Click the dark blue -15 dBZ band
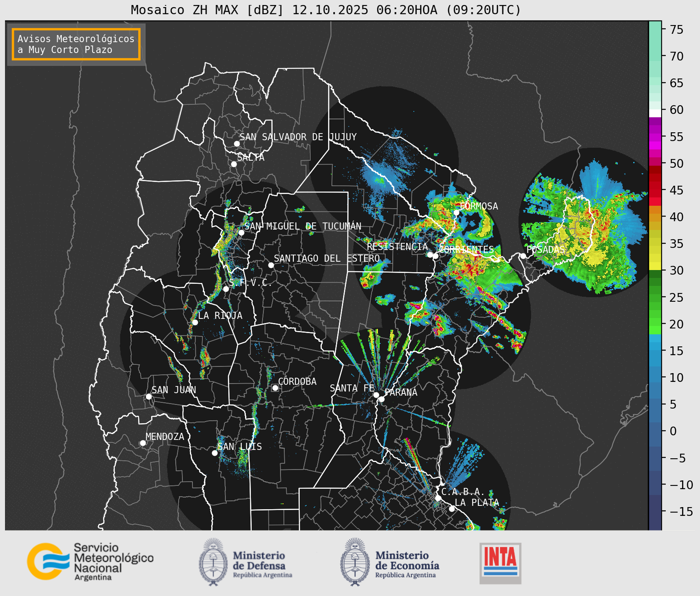700x596 pixels. click(655, 513)
